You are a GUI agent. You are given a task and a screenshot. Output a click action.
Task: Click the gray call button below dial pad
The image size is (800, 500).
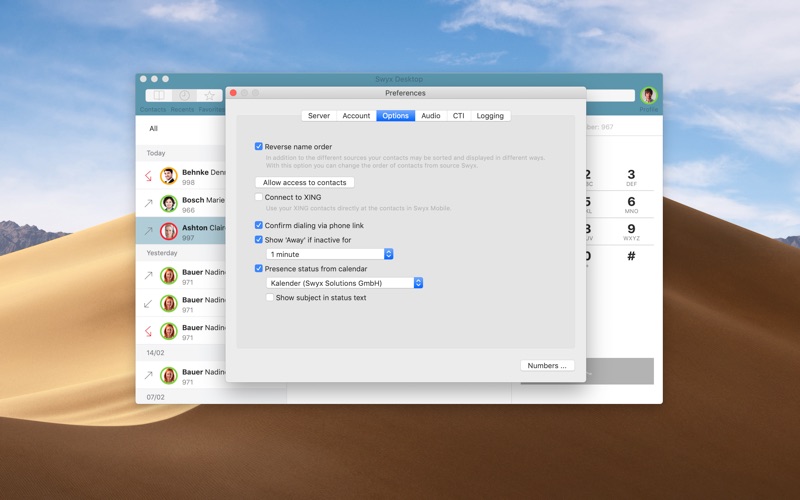pyautogui.click(x=620, y=371)
